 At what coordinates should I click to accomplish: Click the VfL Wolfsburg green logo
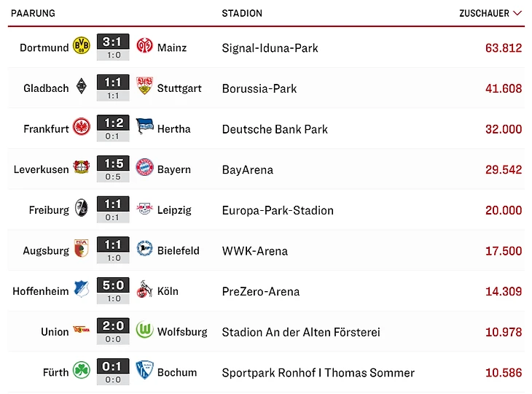145,331
